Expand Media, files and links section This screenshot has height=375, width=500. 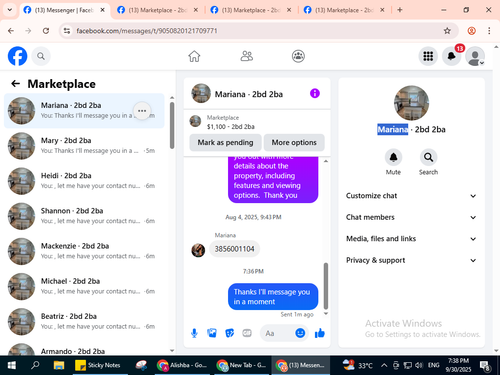pos(411,239)
